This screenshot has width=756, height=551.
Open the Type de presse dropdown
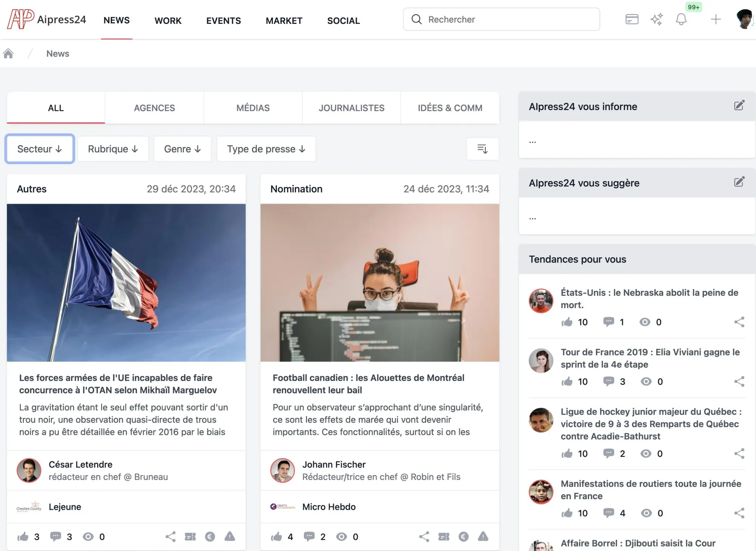pos(266,149)
